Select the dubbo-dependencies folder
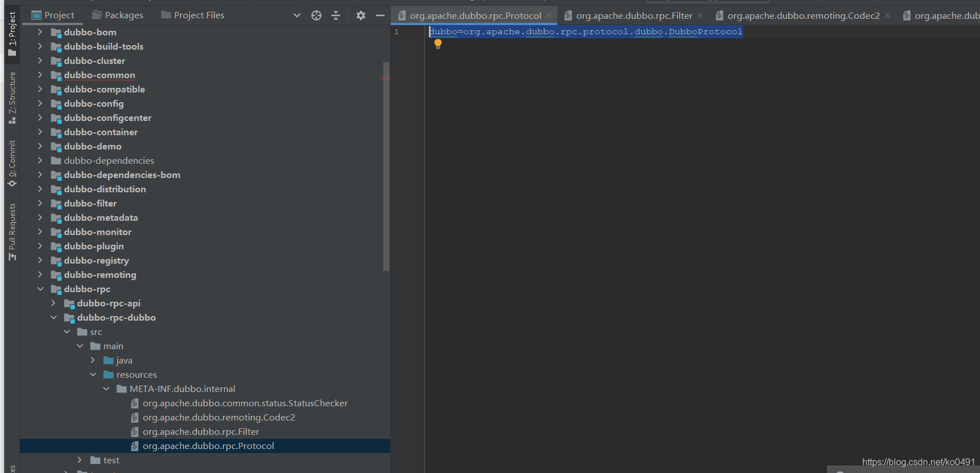Screen dimensions: 980x473 pyautogui.click(x=109, y=160)
